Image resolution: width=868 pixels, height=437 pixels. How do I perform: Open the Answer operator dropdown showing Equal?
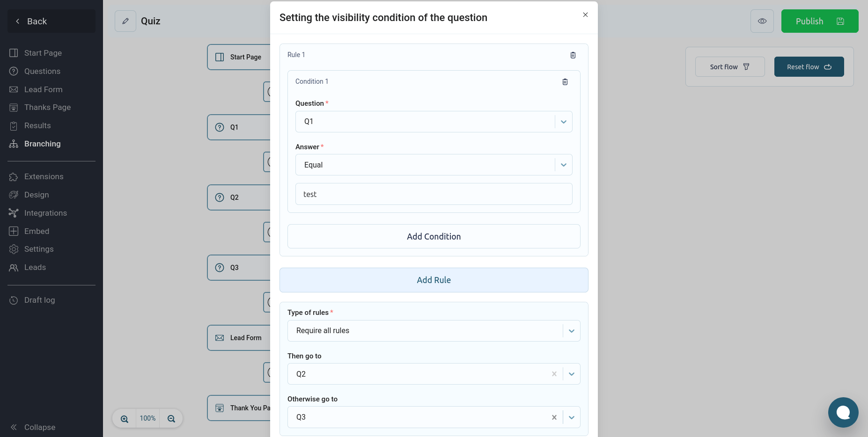pos(434,165)
